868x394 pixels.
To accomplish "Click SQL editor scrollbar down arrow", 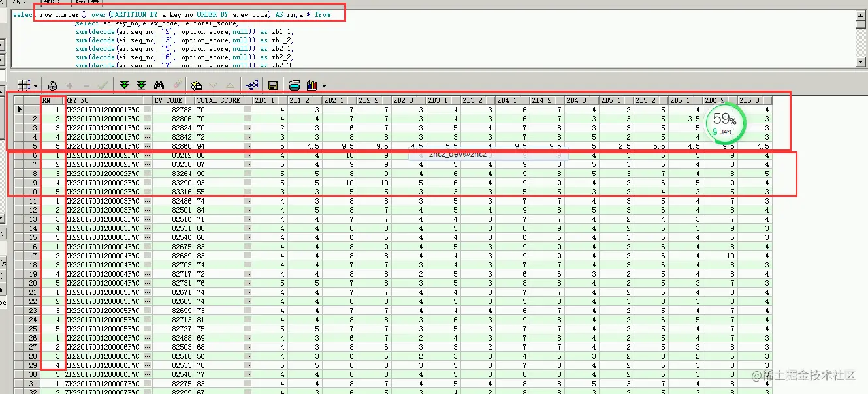I will [x=861, y=62].
